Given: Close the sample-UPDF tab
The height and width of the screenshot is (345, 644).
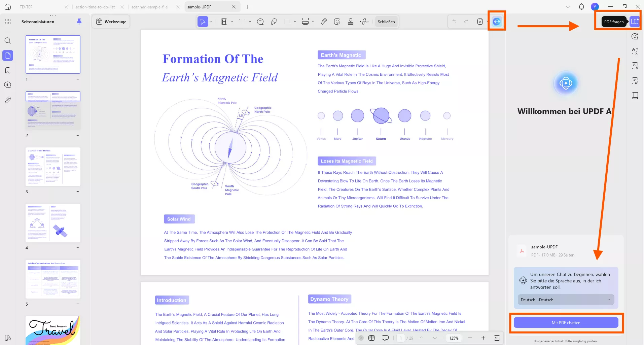Looking at the screenshot, I should coord(234,7).
